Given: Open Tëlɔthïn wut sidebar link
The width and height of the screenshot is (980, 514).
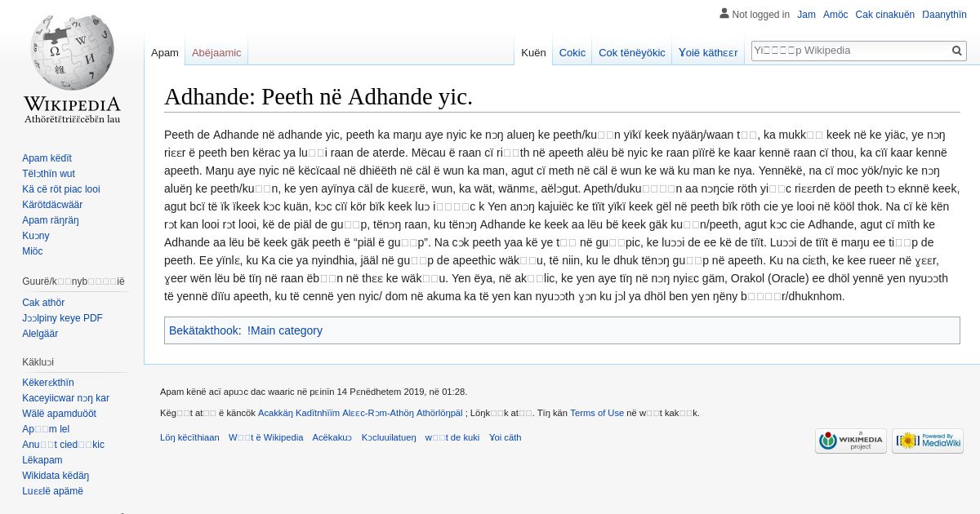Looking at the screenshot, I should pyautogui.click(x=48, y=174).
